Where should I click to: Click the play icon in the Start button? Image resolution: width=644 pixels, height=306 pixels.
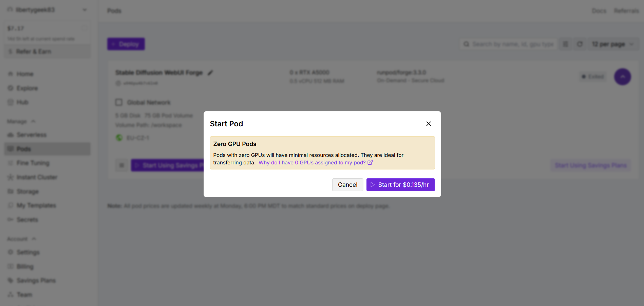click(373, 185)
